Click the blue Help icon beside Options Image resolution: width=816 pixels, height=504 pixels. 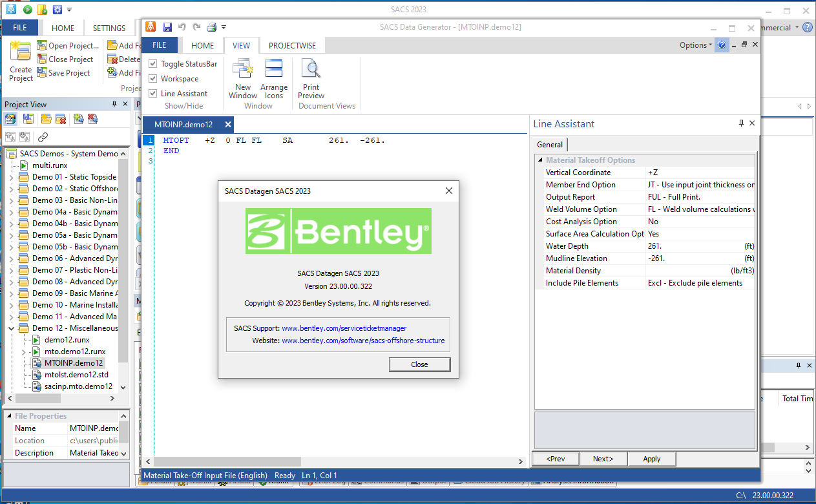click(722, 45)
